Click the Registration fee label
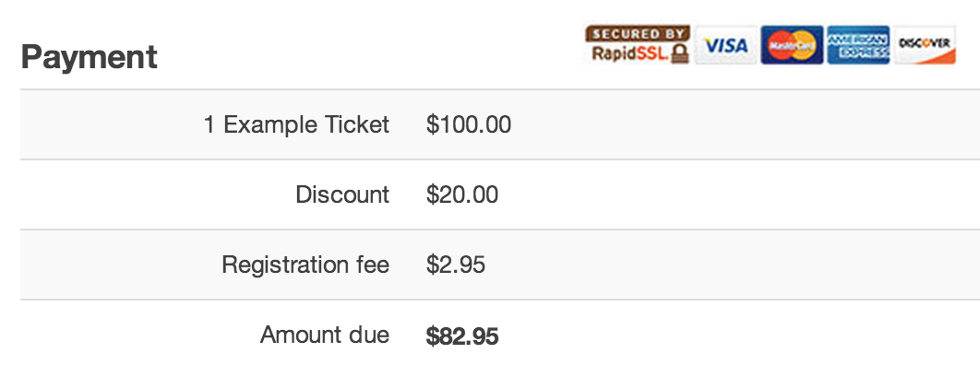The width and height of the screenshot is (980, 365). 305,265
